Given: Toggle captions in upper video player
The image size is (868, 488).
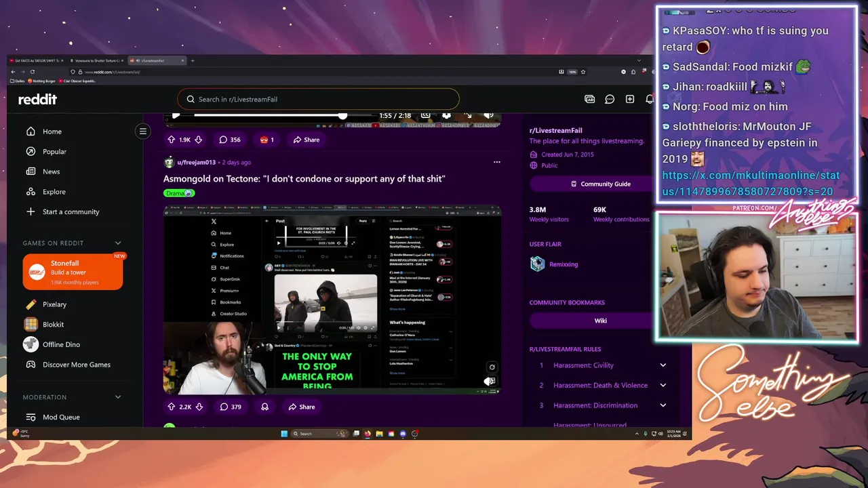Looking at the screenshot, I should coord(425,115).
